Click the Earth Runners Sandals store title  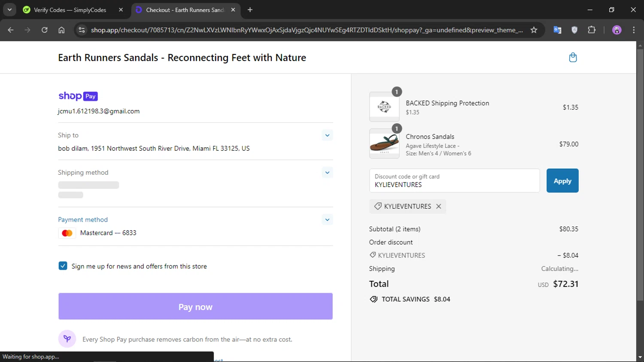(x=182, y=58)
